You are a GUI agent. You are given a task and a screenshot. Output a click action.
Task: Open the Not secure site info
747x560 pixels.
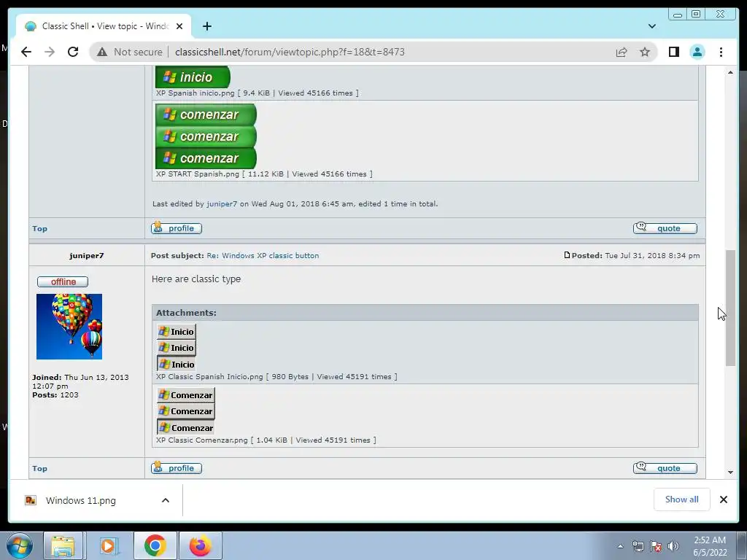129,52
